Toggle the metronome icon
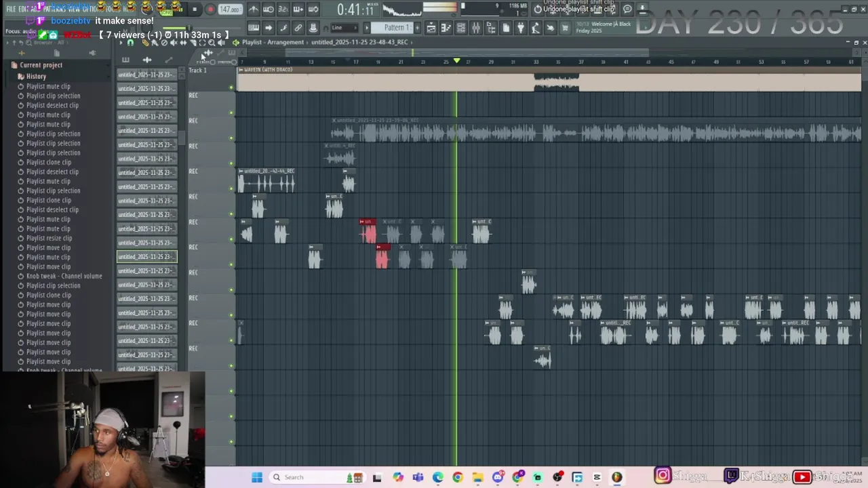The height and width of the screenshot is (488, 868). pos(253,9)
